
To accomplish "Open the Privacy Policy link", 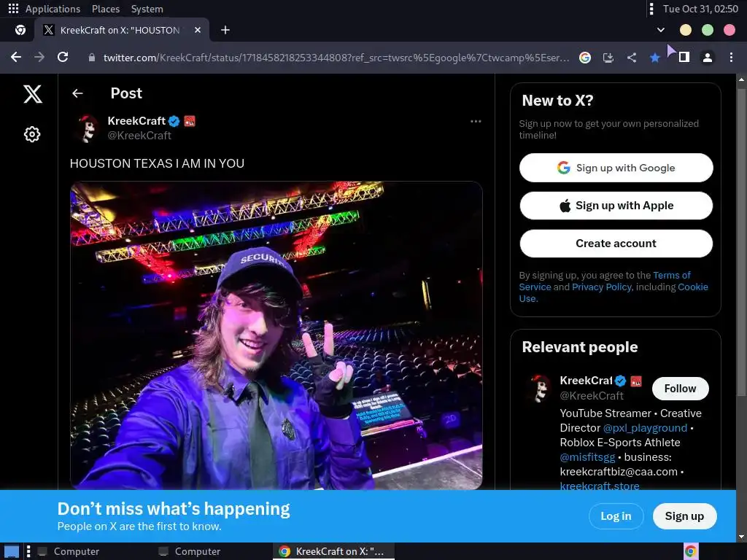I will click(x=602, y=287).
